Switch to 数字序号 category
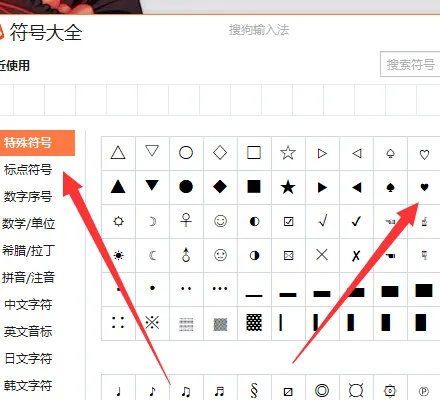 [28, 197]
